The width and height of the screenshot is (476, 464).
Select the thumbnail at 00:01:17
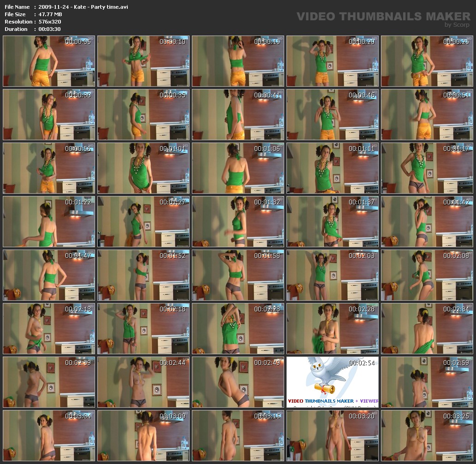(x=427, y=168)
